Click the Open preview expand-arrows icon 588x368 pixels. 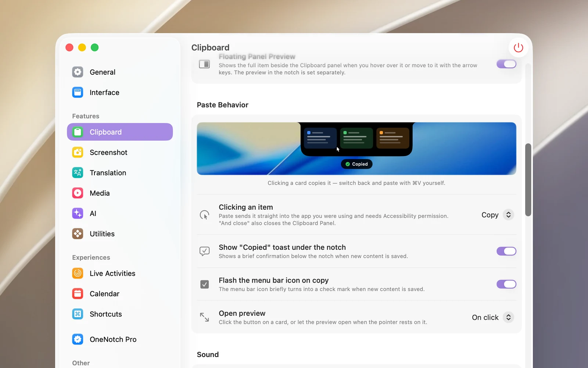click(204, 317)
